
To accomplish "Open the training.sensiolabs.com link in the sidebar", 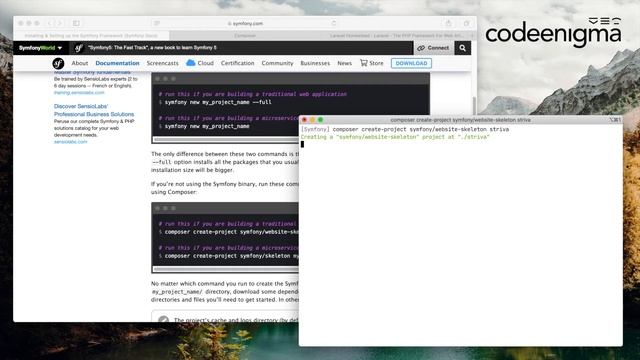I will pyautogui.click(x=79, y=93).
